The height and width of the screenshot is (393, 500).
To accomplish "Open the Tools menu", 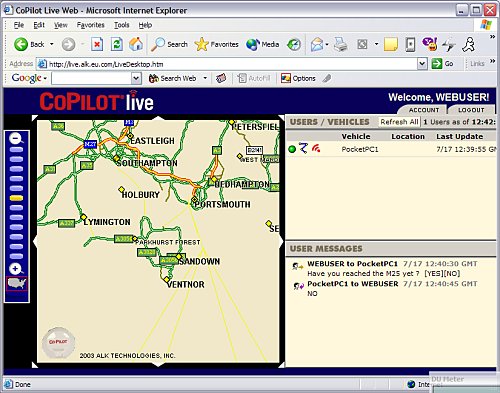I will [x=121, y=25].
